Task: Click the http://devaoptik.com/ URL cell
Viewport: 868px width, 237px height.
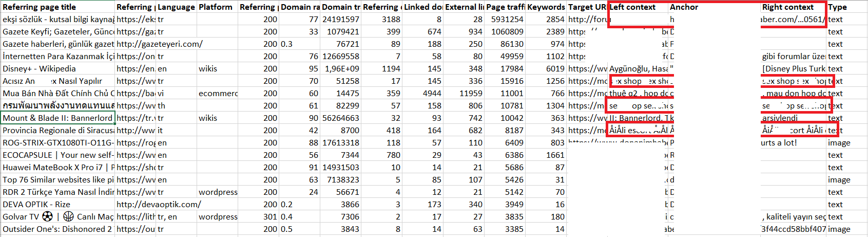Action: (x=158, y=204)
